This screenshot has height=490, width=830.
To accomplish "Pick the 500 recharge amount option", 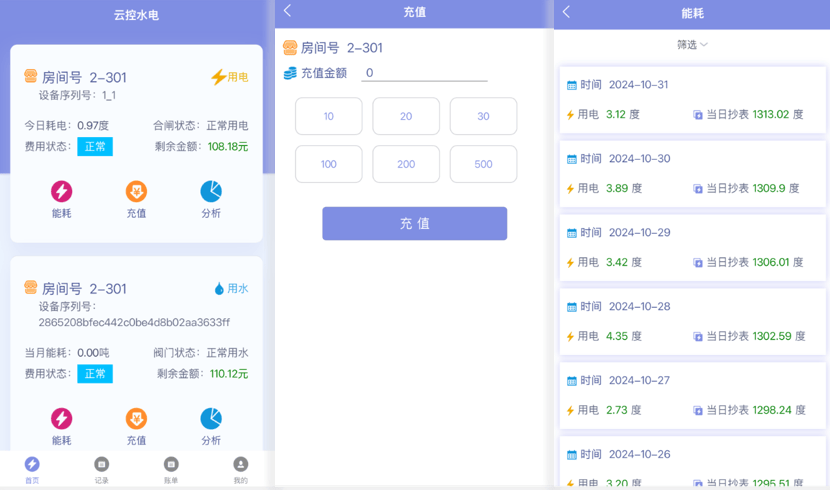I will 483,164.
